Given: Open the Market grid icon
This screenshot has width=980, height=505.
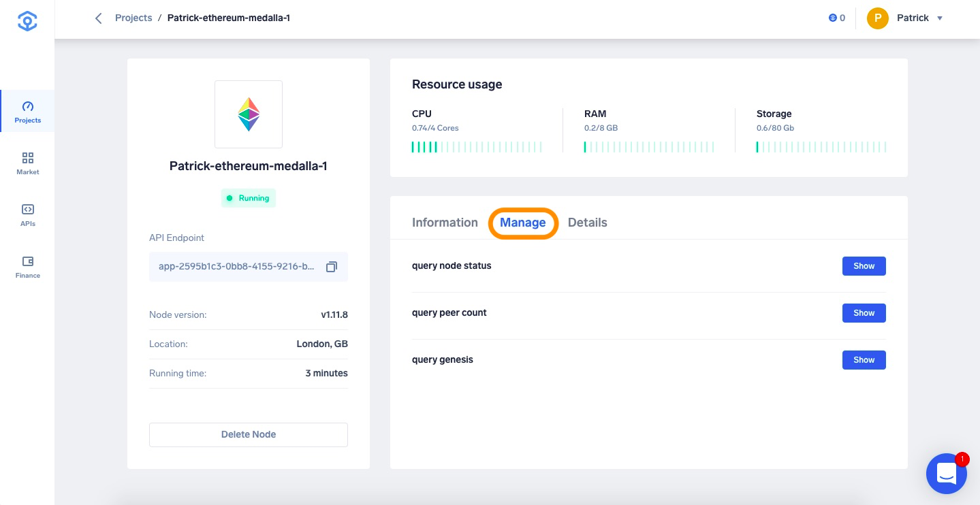Looking at the screenshot, I should click(x=28, y=158).
